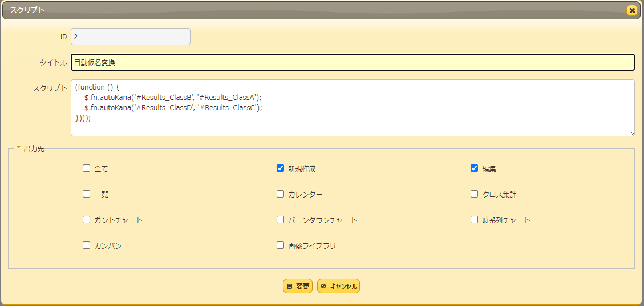
Task: Click the '(function () {' line in script
Action: tap(97, 87)
